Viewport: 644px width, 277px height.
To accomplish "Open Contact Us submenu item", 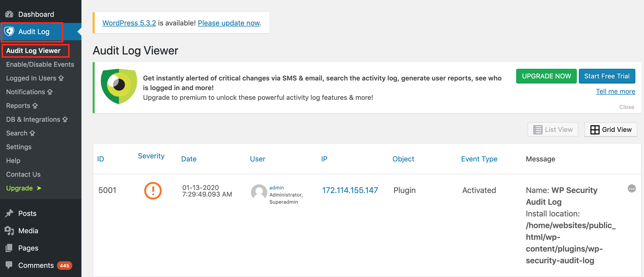I will [23, 174].
